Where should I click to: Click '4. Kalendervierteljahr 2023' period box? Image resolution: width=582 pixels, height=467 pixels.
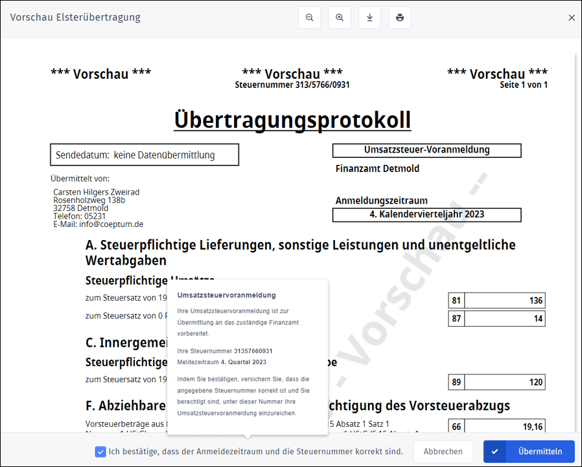point(427,215)
